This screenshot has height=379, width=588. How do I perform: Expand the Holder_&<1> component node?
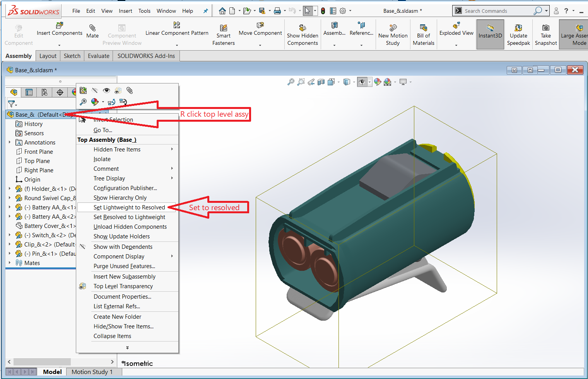10,189
